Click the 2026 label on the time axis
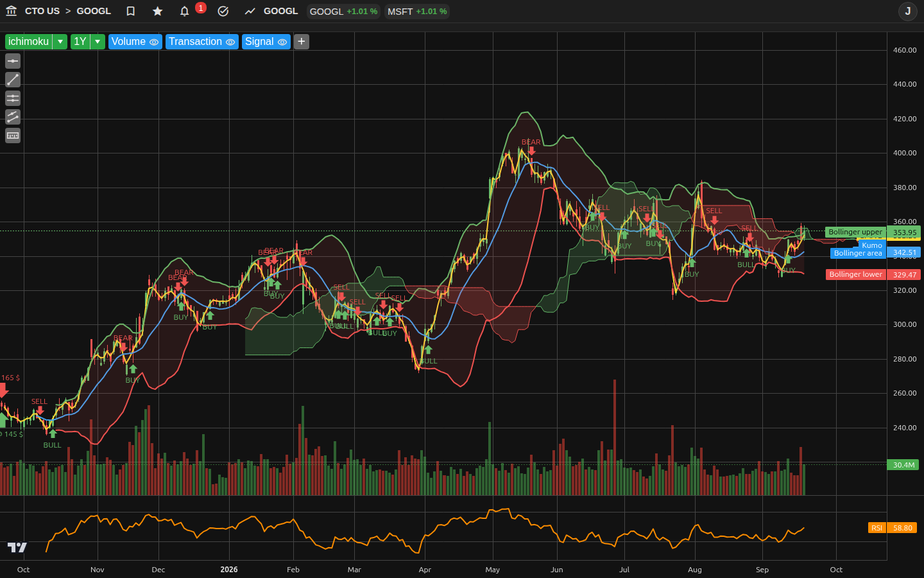Image resolution: width=924 pixels, height=578 pixels. click(x=229, y=570)
